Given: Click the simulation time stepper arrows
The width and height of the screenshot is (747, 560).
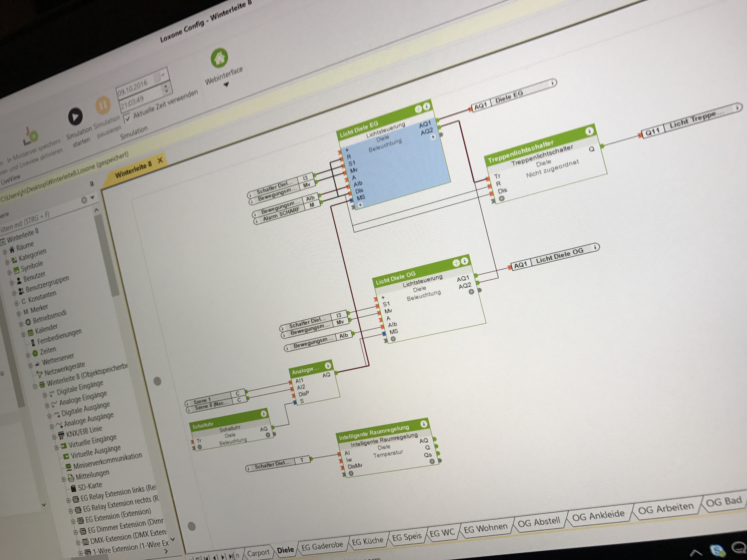Looking at the screenshot, I should [x=166, y=89].
